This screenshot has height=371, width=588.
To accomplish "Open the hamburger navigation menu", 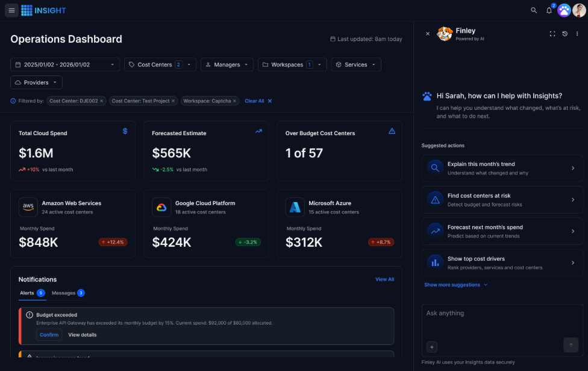I will (x=11, y=10).
